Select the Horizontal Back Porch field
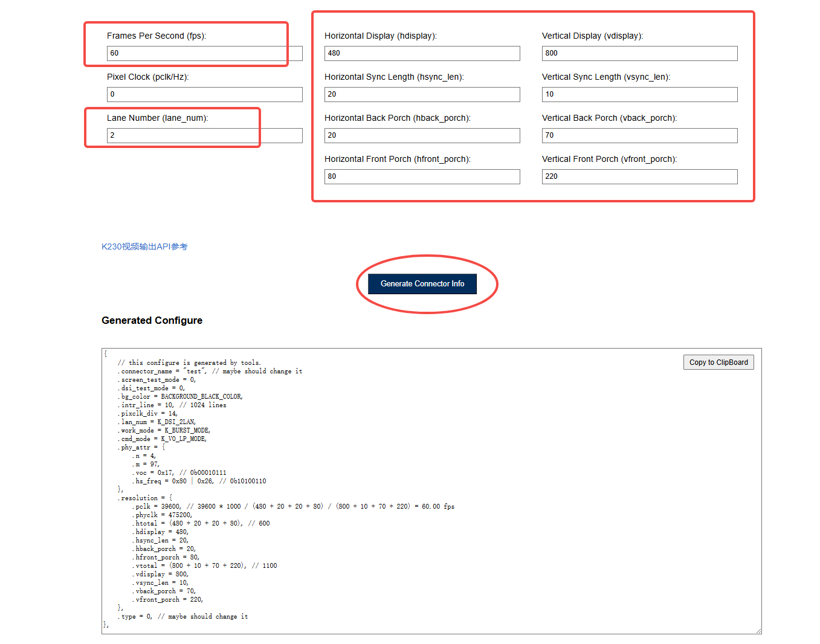The height and width of the screenshot is (644, 820). 422,135
